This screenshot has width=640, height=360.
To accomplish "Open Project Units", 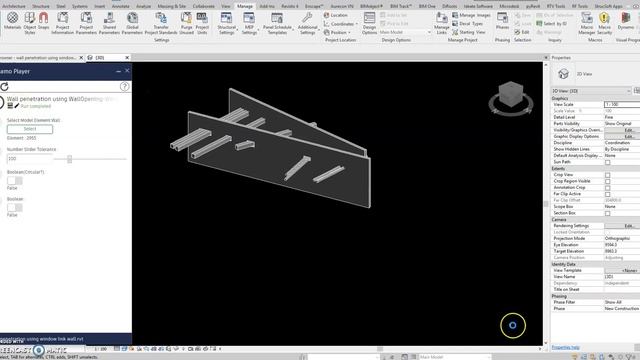I will (x=202, y=22).
